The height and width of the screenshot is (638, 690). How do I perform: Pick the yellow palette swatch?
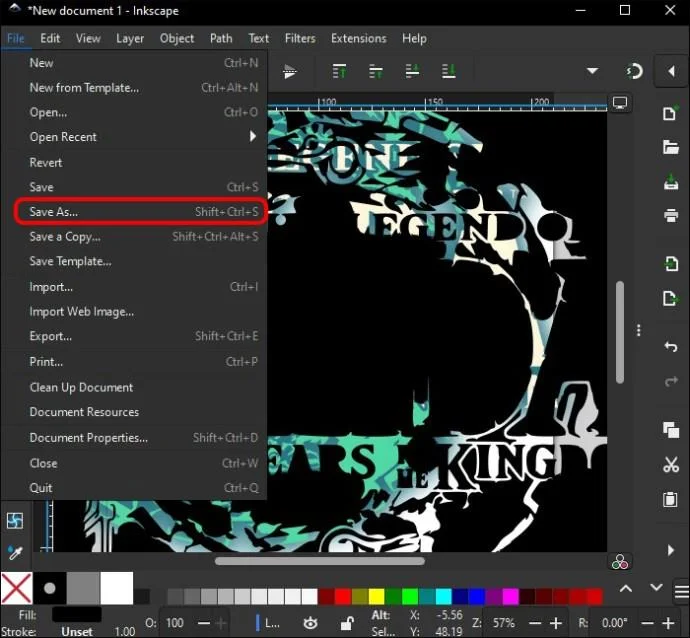pos(376,597)
